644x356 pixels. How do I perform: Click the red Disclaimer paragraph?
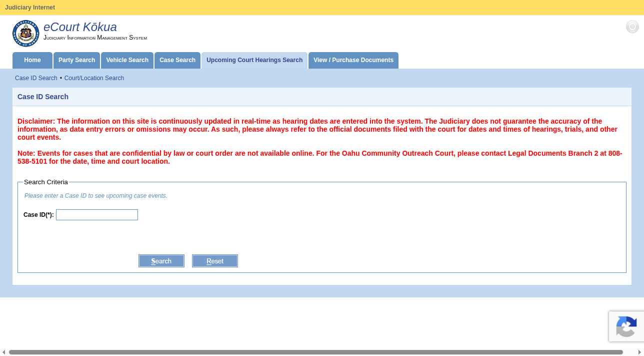[x=318, y=129]
